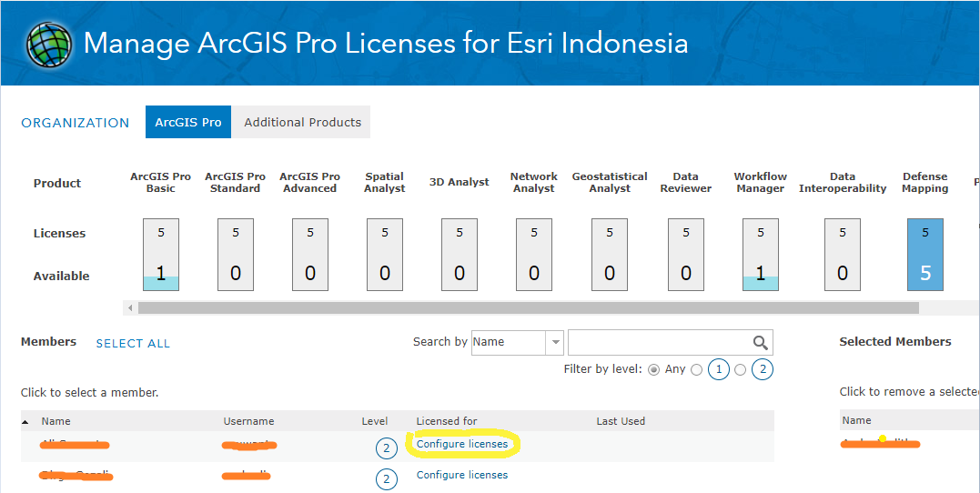The image size is (980, 493).
Task: Switch to the ArcGIS Pro tab
Action: (x=188, y=122)
